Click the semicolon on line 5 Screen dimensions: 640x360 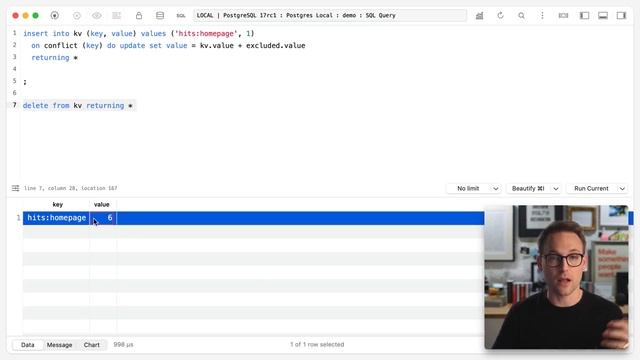tap(25, 82)
